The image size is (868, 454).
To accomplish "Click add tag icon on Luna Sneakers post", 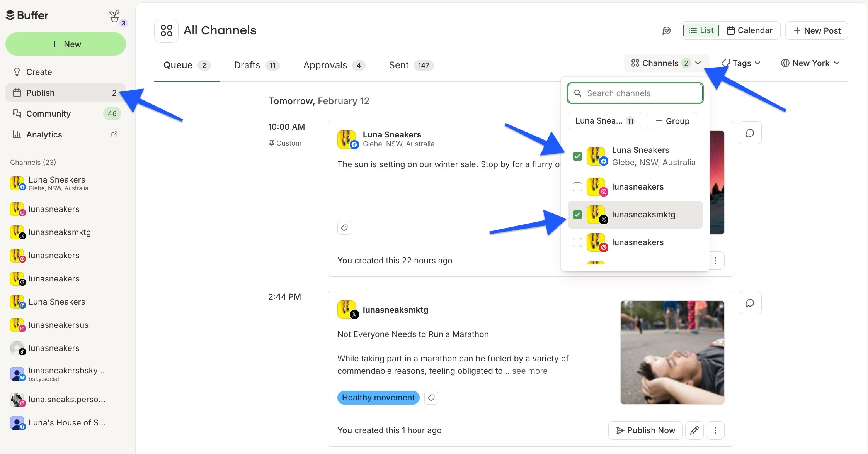I will coord(344,228).
